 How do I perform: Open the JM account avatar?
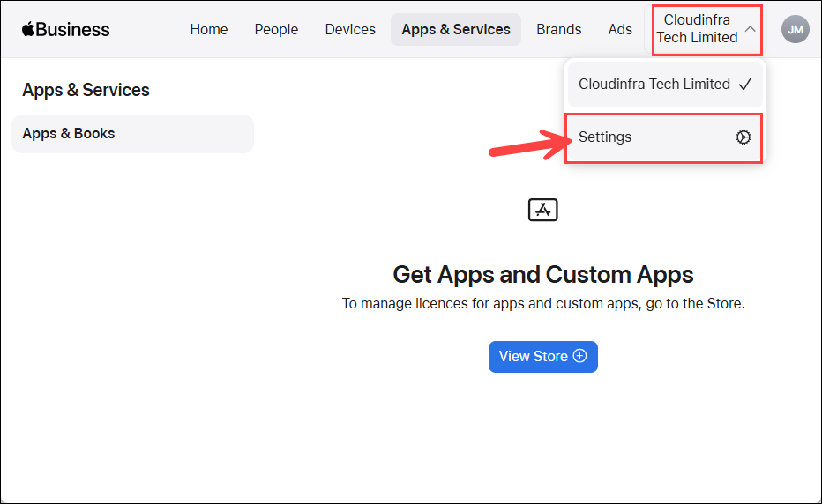click(795, 29)
